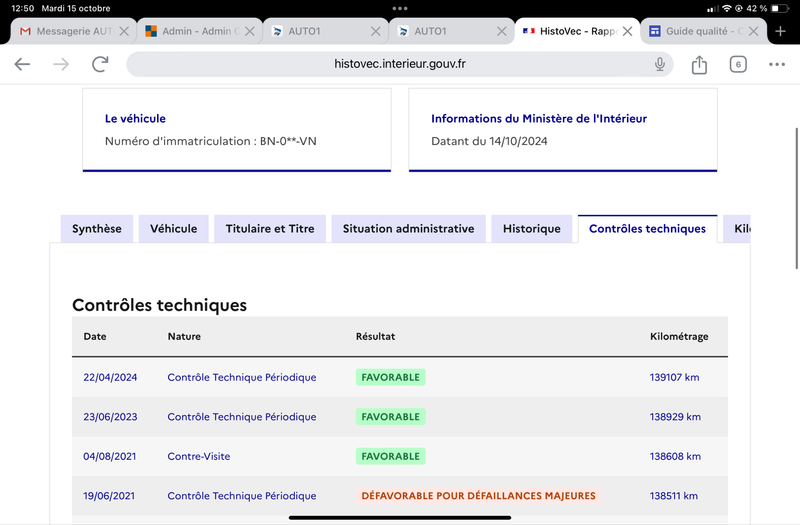Click the Contrôles techniques section title
The image size is (800, 525).
click(159, 305)
